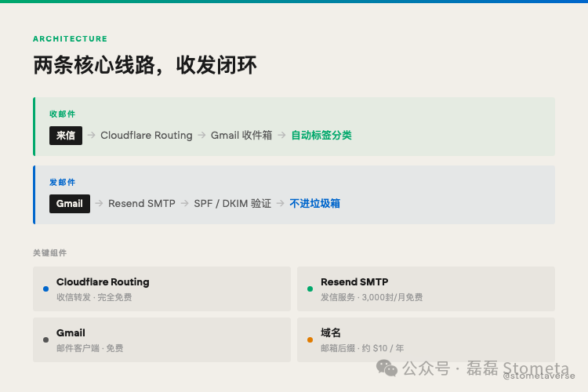The image size is (588, 392).
Task: Click the 发邮件 flow label
Action: [x=62, y=183]
